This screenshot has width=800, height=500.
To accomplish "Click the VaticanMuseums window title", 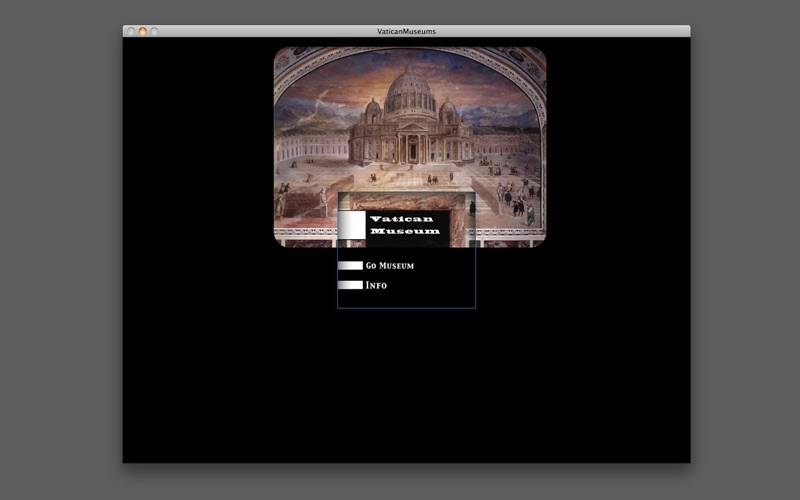I will (x=406, y=31).
